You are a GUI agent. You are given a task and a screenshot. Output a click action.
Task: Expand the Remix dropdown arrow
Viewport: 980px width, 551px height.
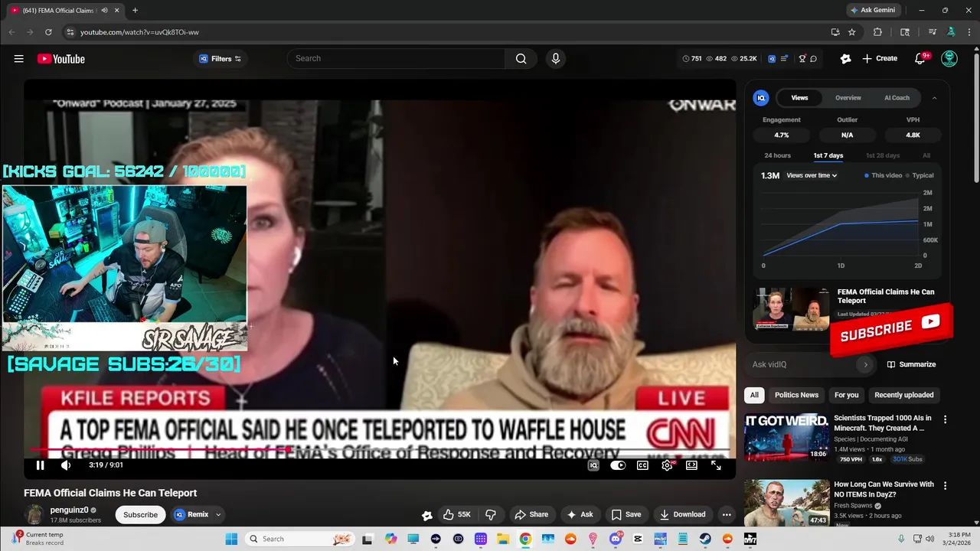pos(217,515)
